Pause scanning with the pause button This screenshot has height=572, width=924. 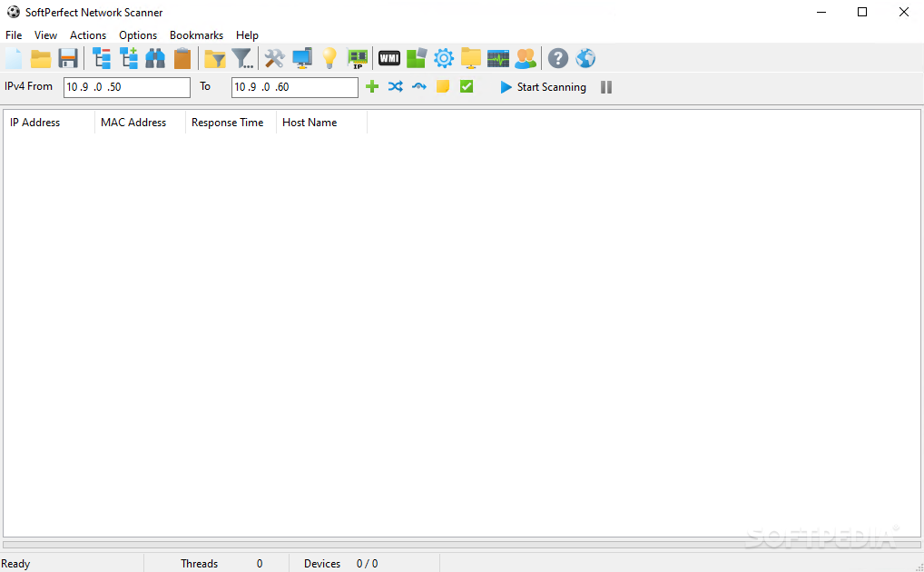pyautogui.click(x=606, y=87)
